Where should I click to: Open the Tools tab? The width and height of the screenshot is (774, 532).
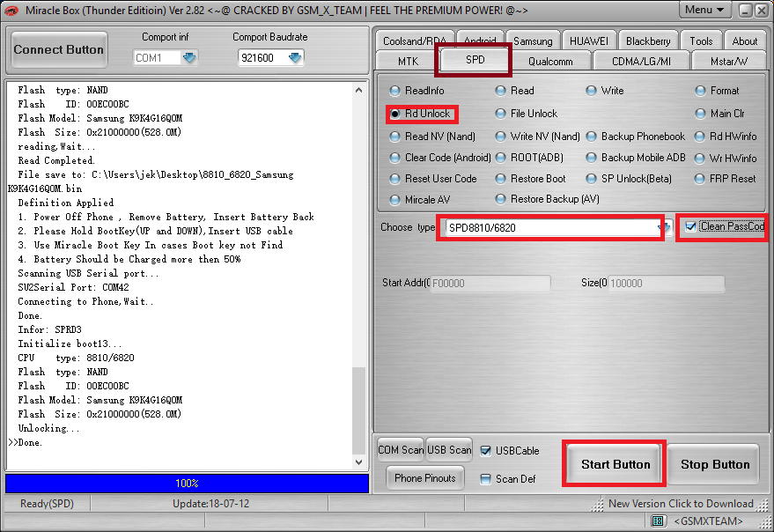pos(701,41)
